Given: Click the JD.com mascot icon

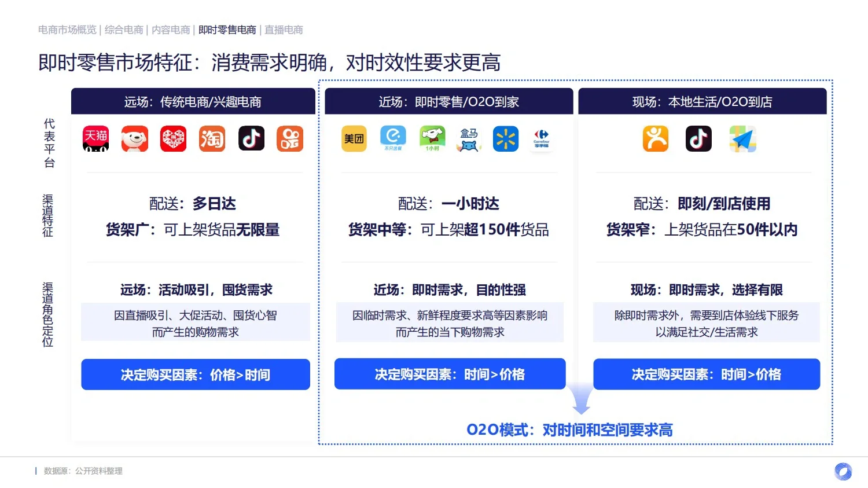Looking at the screenshot, I should click(x=134, y=139).
